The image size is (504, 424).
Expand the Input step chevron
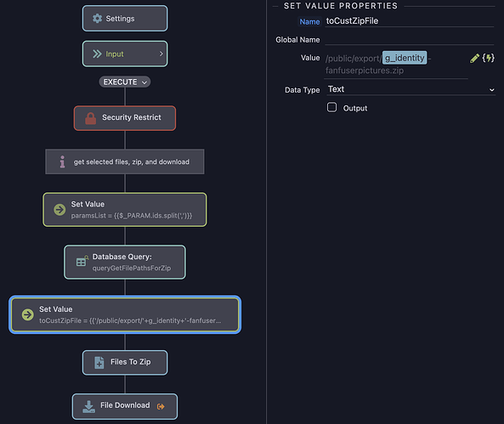click(x=161, y=54)
